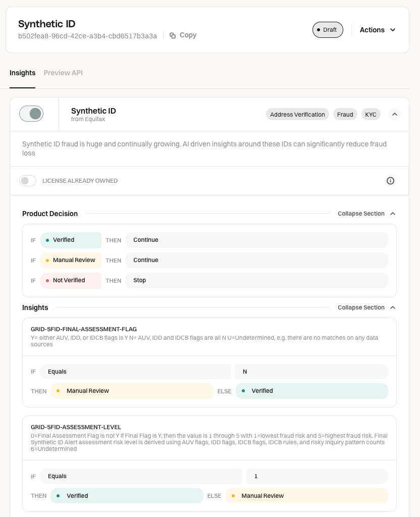This screenshot has height=517, width=420.
Task: Change the Manual Review THEN outcome for assessment flag
Action: 132,391
